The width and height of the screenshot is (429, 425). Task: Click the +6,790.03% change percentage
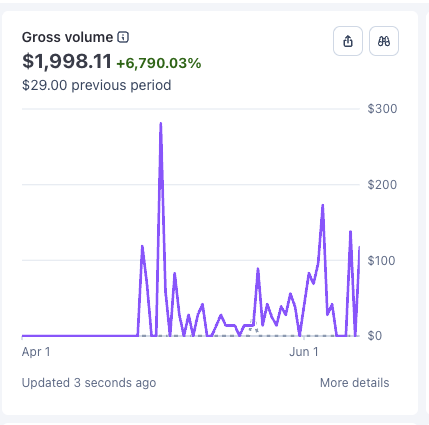click(159, 63)
